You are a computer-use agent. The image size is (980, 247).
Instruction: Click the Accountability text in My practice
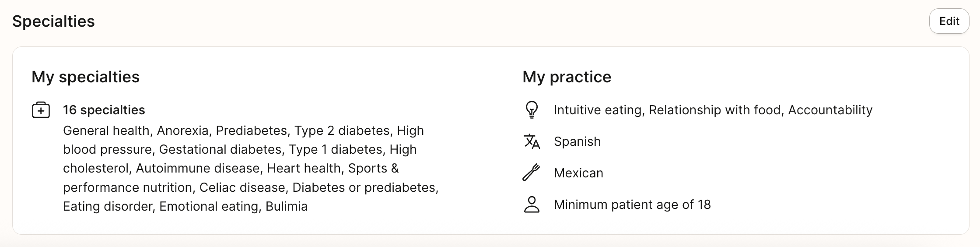tap(830, 110)
